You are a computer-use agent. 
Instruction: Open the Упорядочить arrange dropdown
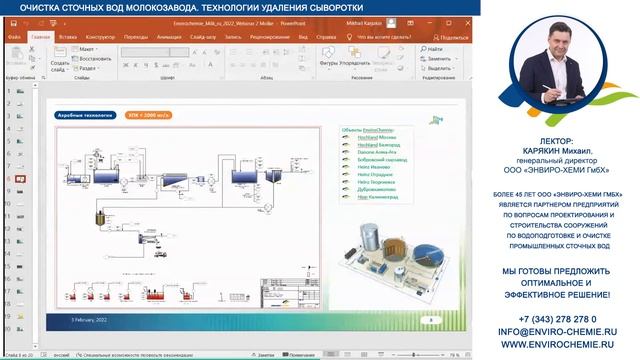coord(354,58)
